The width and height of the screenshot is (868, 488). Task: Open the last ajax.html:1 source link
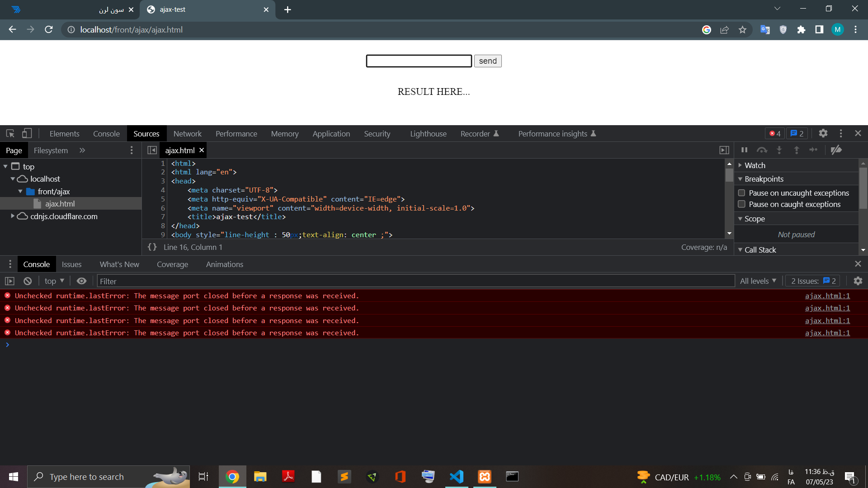coord(827,333)
